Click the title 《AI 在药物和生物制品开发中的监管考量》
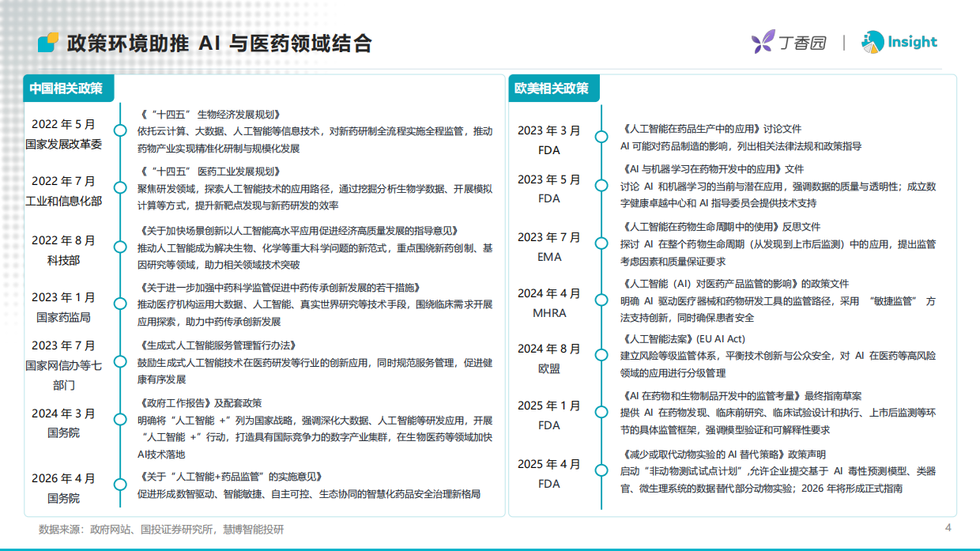The width and height of the screenshot is (980, 551). click(x=711, y=395)
